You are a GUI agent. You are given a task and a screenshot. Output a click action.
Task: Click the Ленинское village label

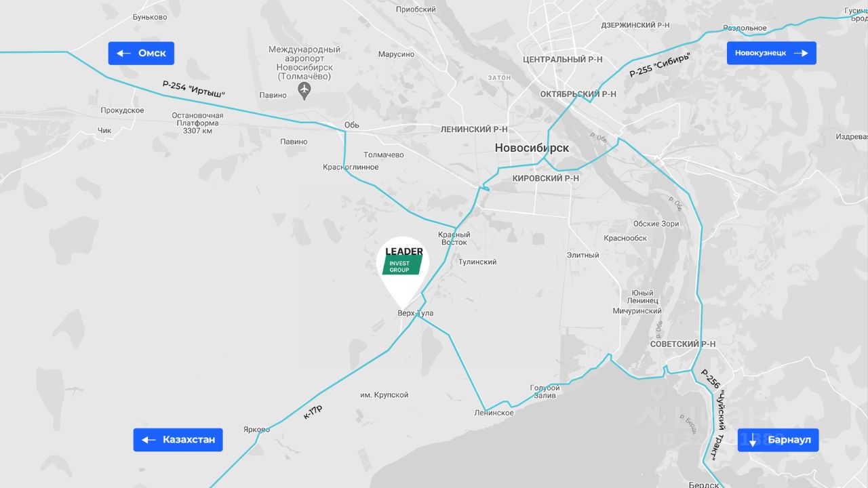[x=494, y=413]
